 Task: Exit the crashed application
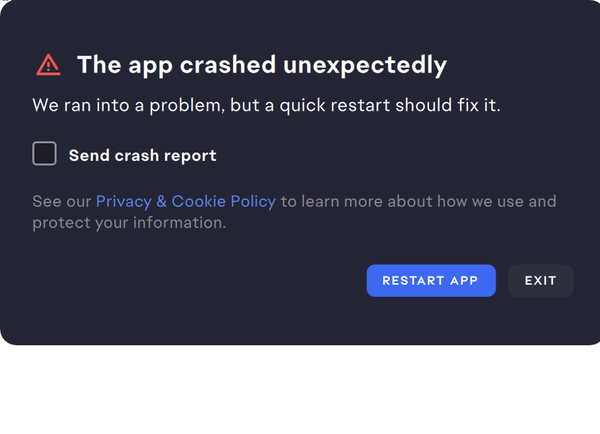point(541,281)
